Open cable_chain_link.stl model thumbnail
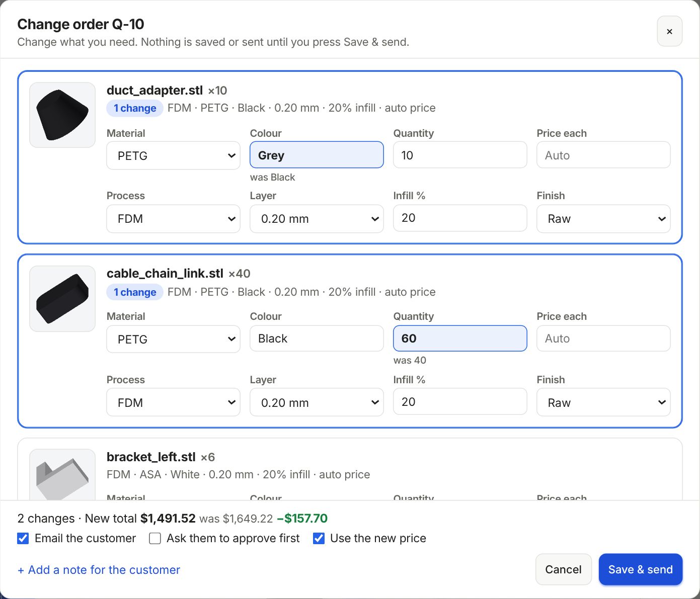This screenshot has height=599, width=700. (62, 299)
